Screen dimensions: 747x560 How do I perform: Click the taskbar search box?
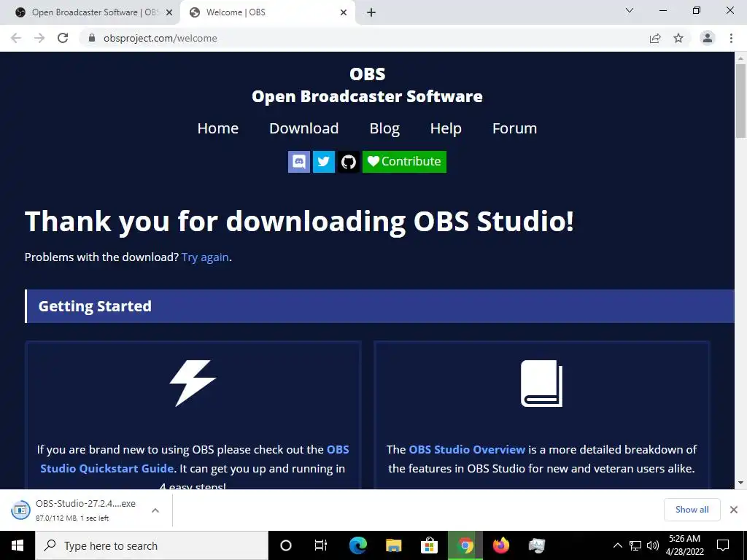[152, 545]
